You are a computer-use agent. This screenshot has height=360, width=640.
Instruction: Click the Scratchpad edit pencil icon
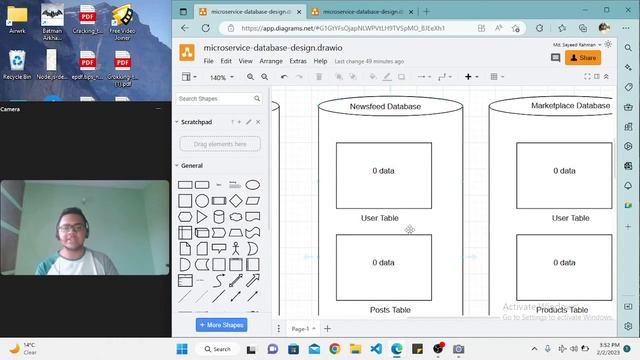(x=249, y=122)
